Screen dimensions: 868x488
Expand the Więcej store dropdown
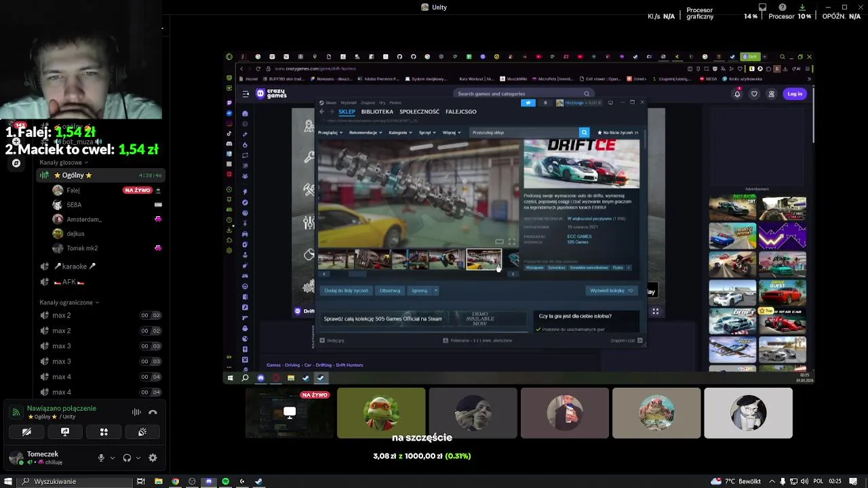(451, 133)
